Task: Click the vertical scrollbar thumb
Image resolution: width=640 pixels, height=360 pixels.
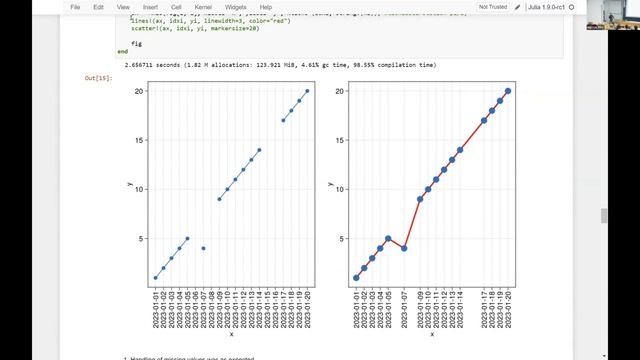Action: [x=604, y=216]
